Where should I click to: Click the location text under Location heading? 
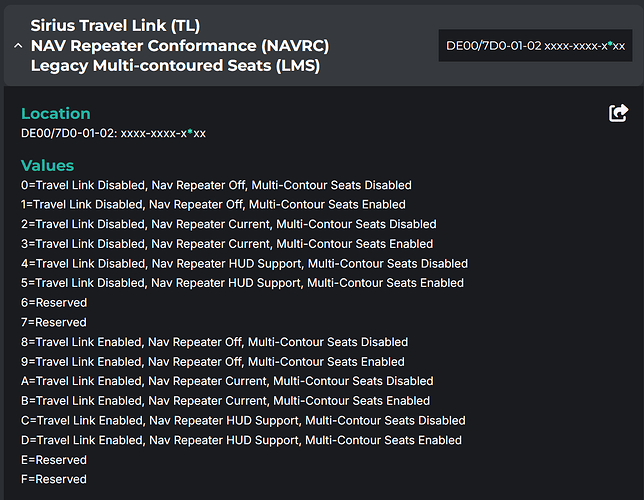[x=113, y=133]
